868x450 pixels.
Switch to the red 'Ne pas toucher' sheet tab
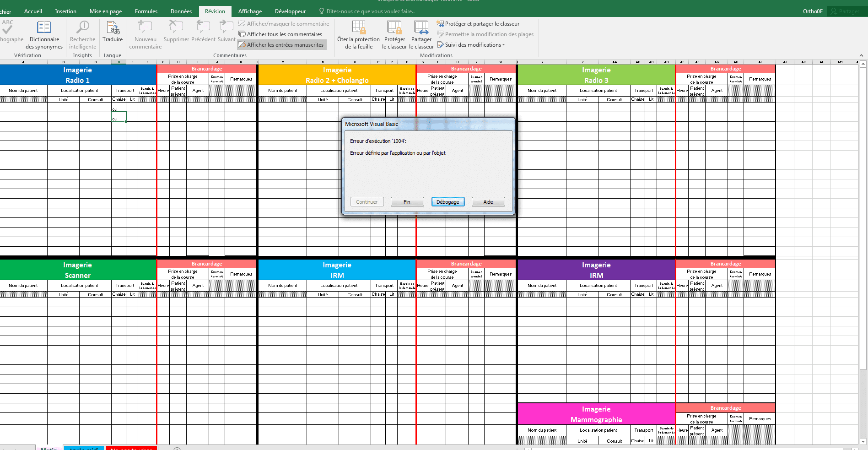132,448
